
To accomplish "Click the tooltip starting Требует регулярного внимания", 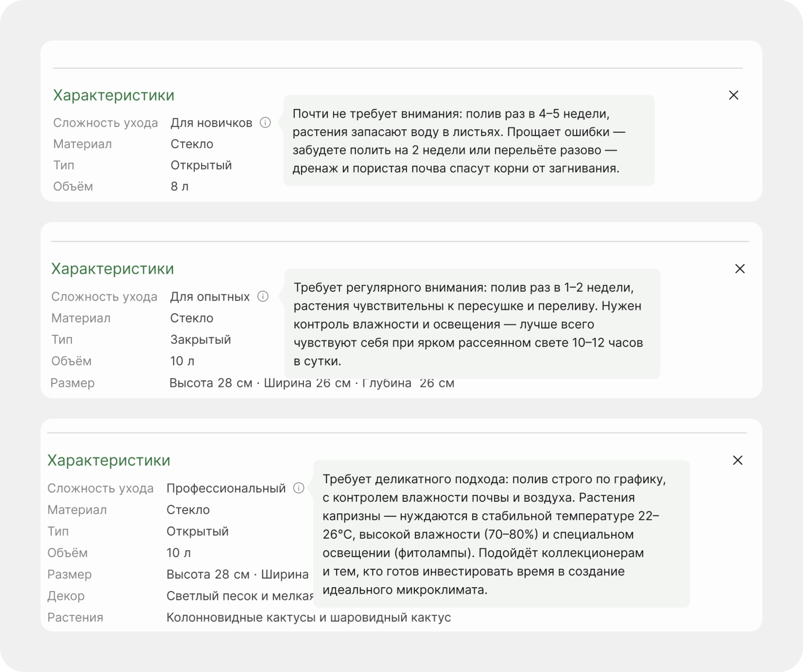I will 472,324.
